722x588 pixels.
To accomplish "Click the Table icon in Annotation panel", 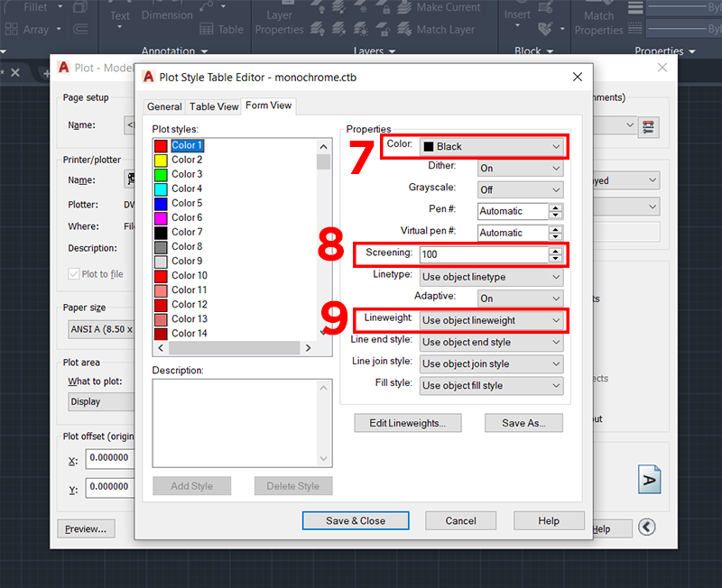I will (208, 29).
